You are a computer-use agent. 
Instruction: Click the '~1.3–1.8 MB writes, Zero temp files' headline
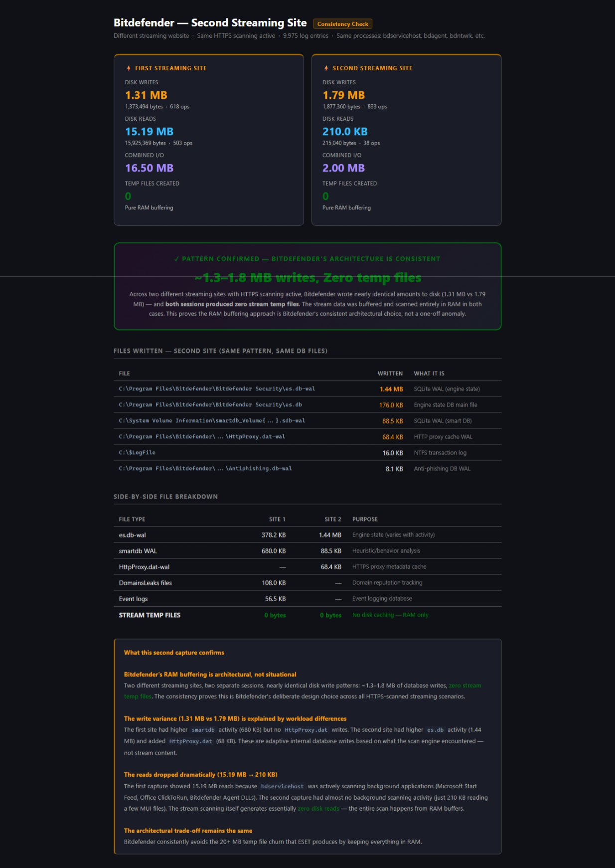[307, 277]
